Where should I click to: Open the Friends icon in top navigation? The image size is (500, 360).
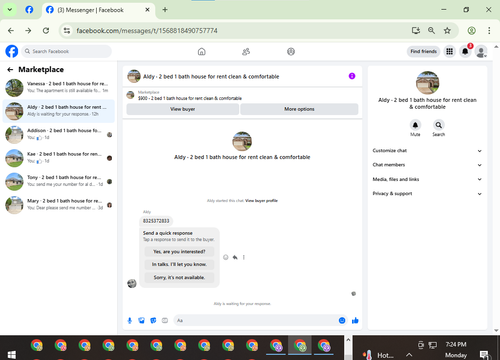coord(246,52)
